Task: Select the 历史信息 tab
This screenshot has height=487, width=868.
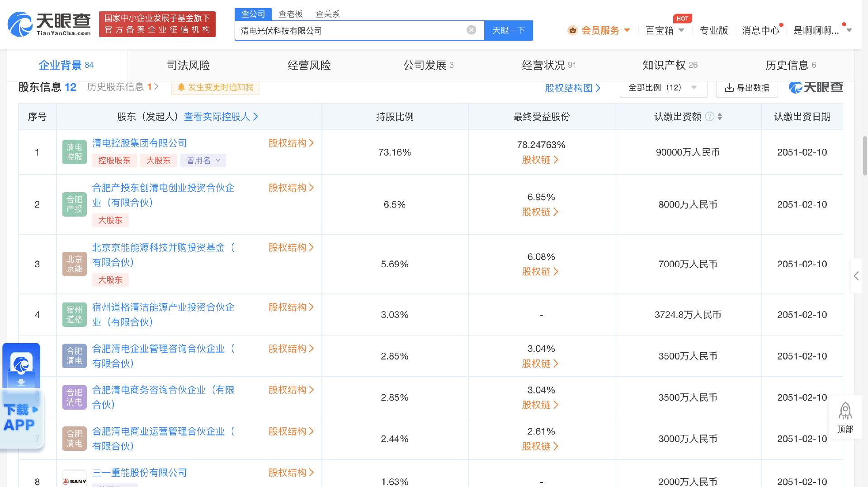Action: pyautogui.click(x=791, y=65)
